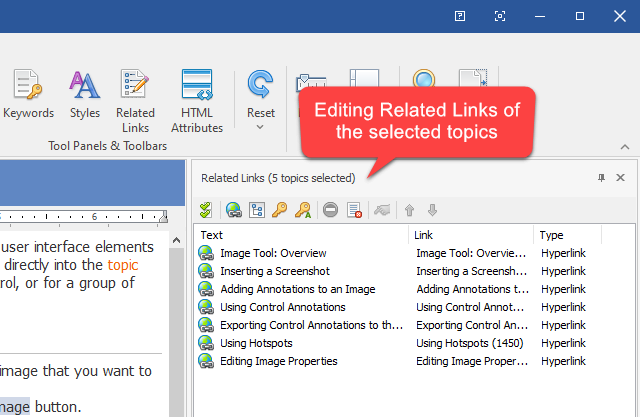Sort by the Text column header
The image size is (640, 417).
click(x=300, y=235)
